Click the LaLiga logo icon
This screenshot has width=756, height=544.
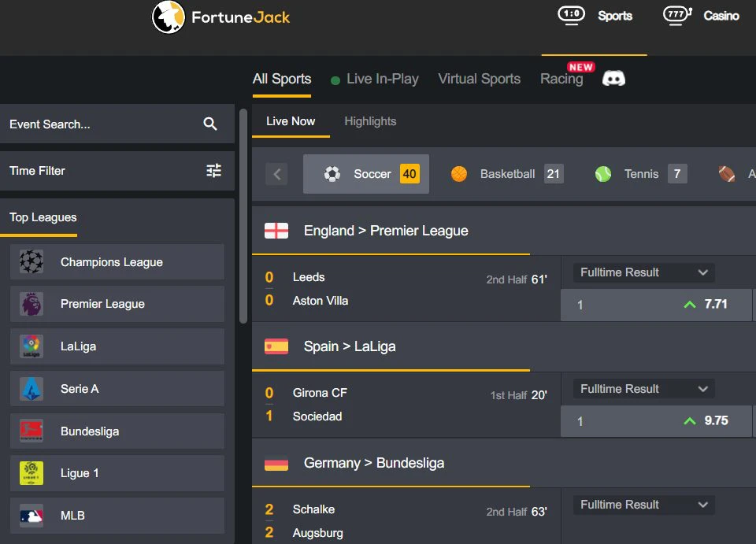click(x=31, y=346)
